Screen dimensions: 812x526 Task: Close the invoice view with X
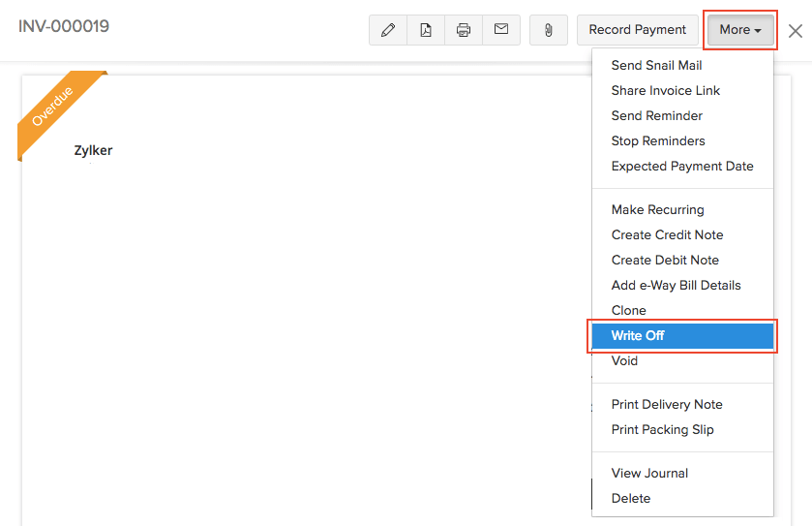796,31
